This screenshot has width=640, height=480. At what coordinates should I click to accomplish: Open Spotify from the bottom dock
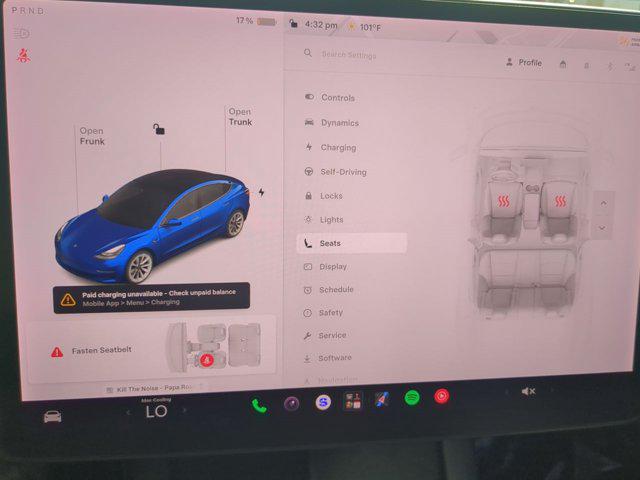pos(412,397)
